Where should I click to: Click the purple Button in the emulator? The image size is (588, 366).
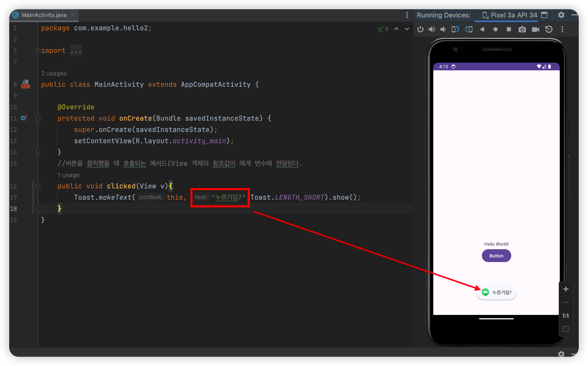coord(496,256)
